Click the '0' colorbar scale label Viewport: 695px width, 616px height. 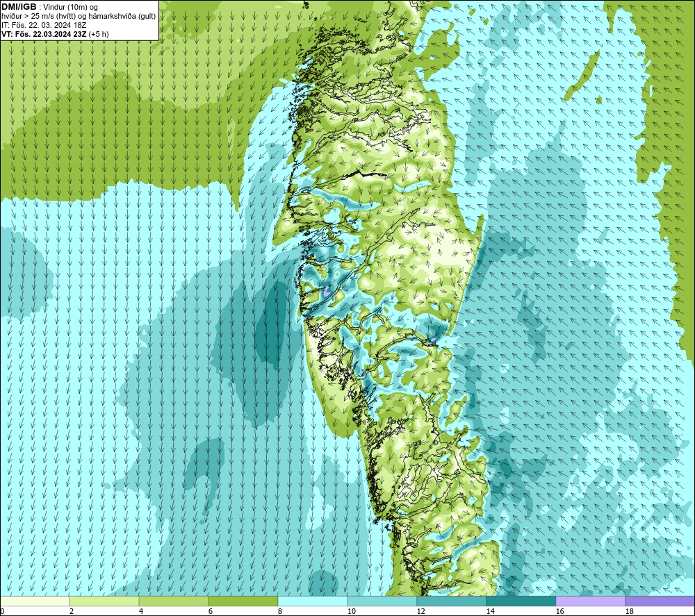pyautogui.click(x=2, y=612)
